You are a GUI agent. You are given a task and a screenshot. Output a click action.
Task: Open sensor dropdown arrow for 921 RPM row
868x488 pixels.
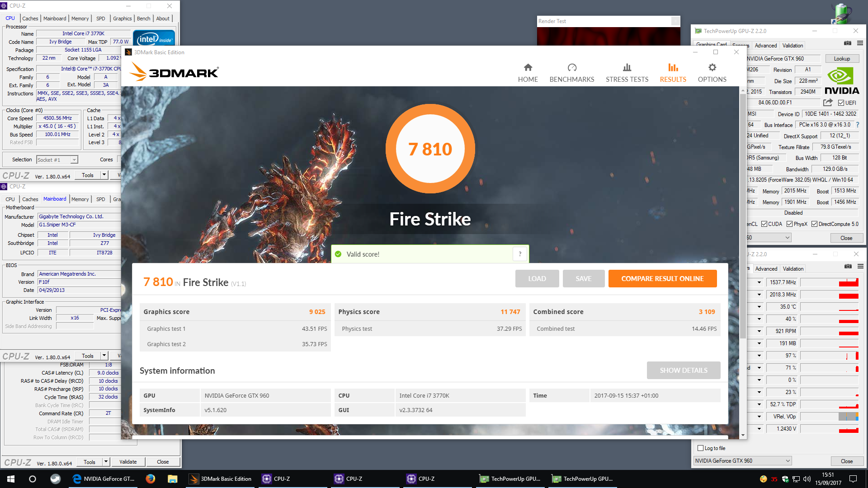point(759,331)
